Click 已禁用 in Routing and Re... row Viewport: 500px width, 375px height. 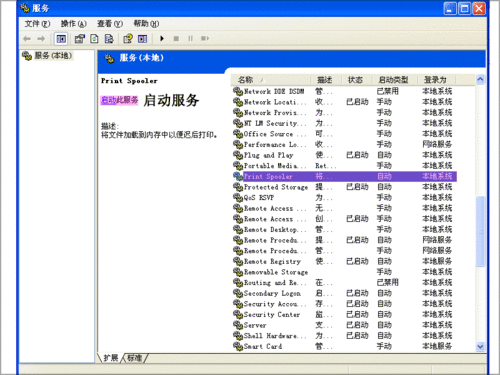click(388, 283)
